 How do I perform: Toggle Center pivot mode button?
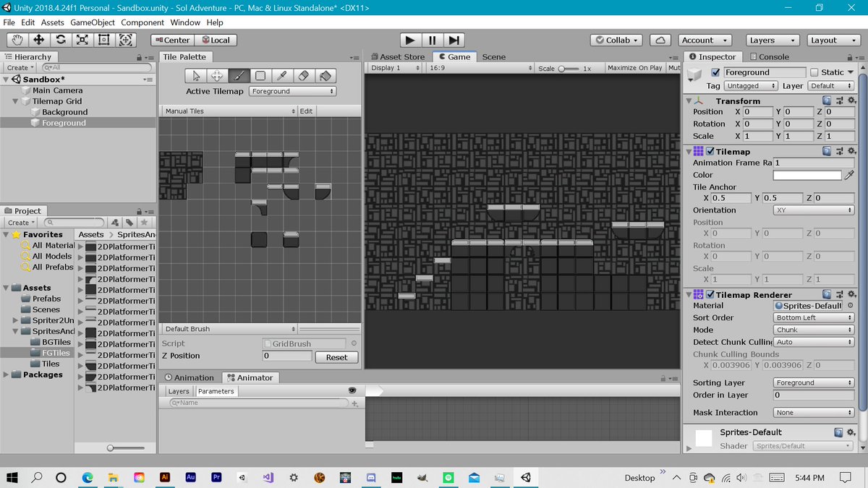point(172,40)
